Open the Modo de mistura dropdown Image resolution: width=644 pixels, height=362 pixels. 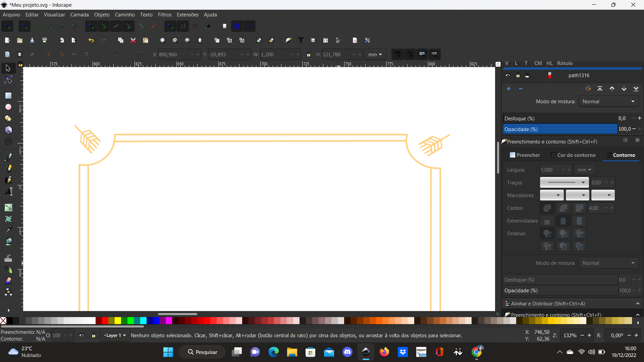coord(607,101)
